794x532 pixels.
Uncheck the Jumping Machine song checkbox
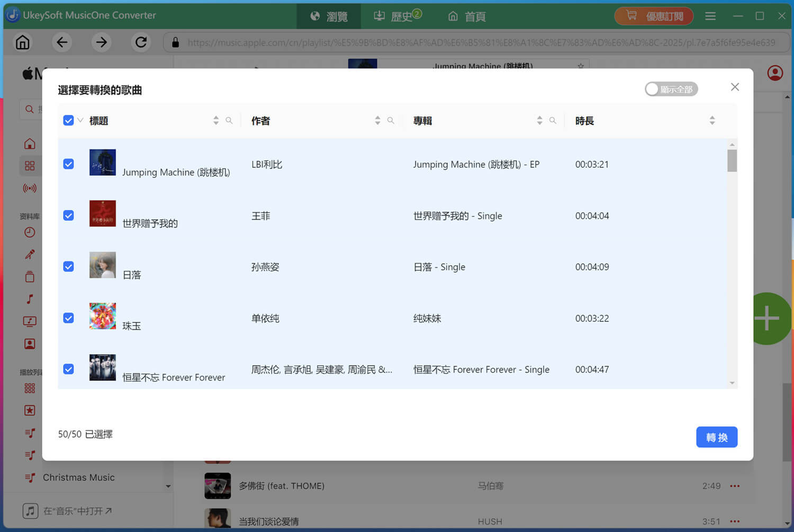click(x=69, y=164)
